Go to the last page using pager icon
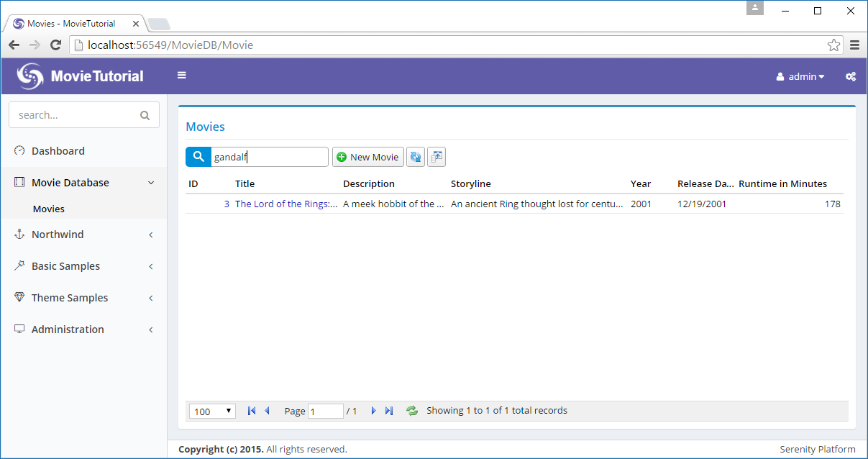The height and width of the screenshot is (459, 868). 389,411
